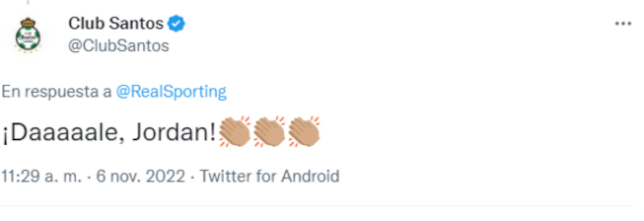The image size is (644, 221).
Task: Open the Club Santos profile avatar
Action: pyautogui.click(x=28, y=36)
